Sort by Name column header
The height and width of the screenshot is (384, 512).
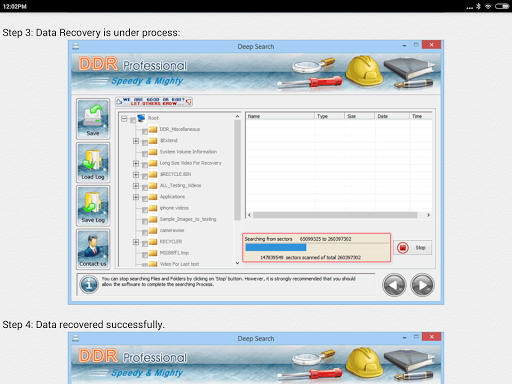(x=280, y=116)
